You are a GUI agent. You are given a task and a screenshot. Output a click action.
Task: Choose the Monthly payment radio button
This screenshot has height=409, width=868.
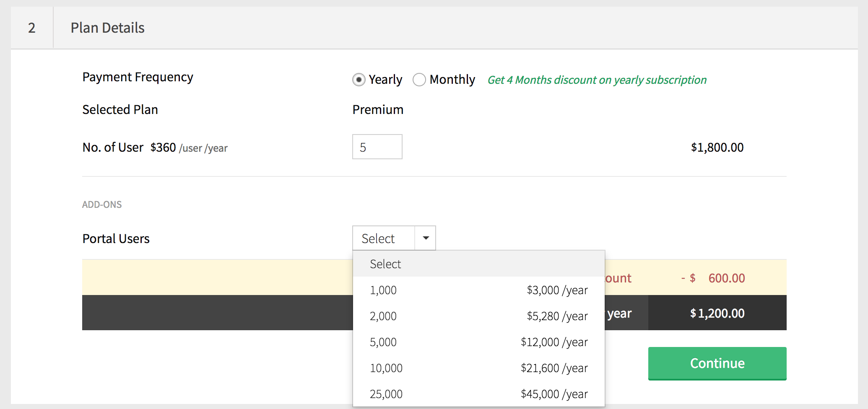point(419,80)
